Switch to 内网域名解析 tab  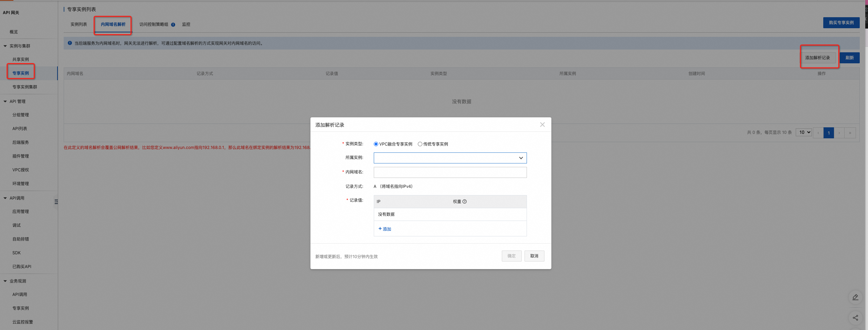[x=113, y=24]
